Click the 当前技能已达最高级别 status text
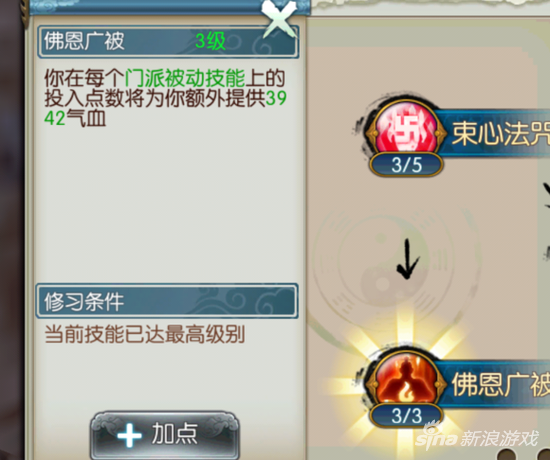Viewport: 550px width, 460px height. (145, 334)
